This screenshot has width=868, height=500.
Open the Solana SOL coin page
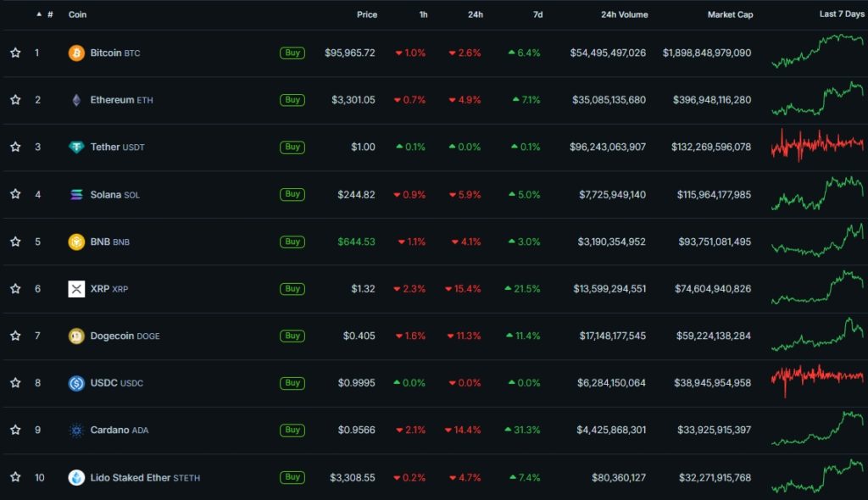[115, 194]
